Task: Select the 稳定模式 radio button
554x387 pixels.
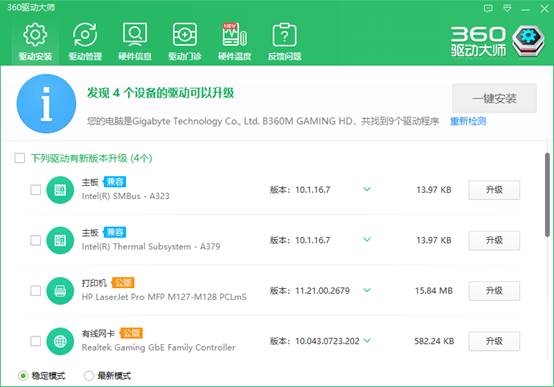Action: pos(23,375)
